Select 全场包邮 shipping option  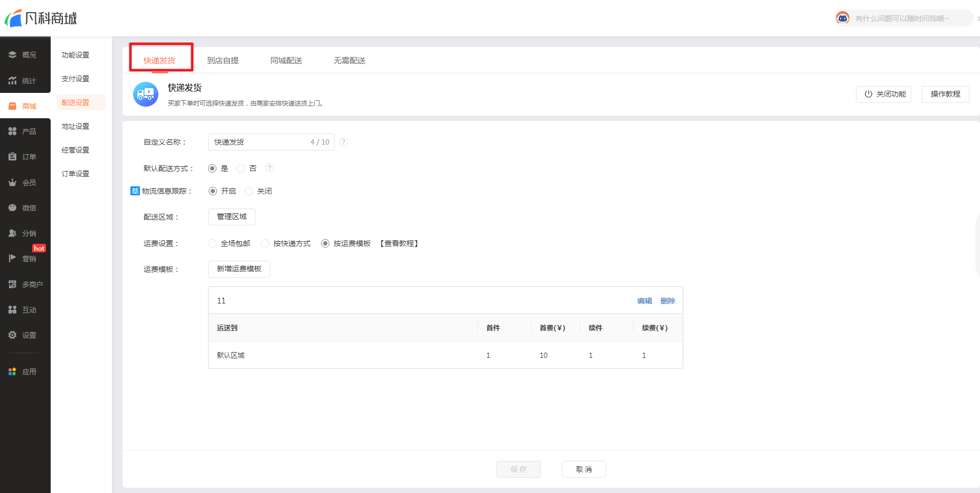pos(212,243)
